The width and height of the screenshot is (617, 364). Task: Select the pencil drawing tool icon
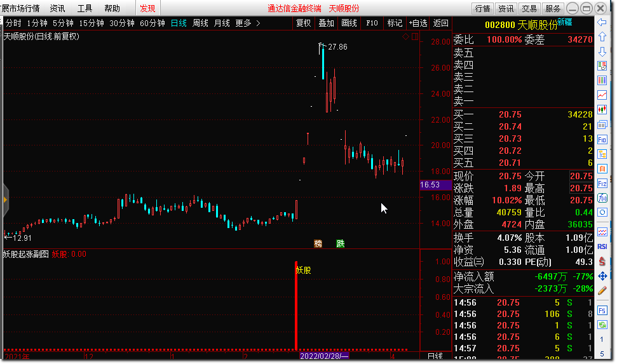coord(602,290)
